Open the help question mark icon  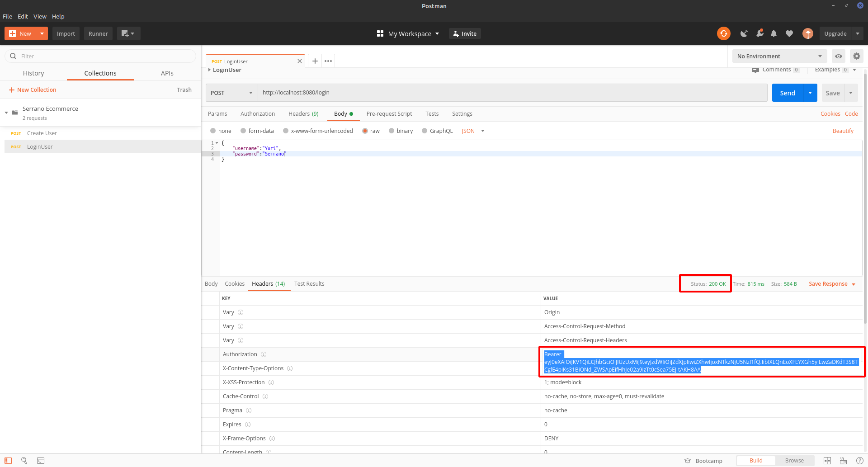(x=860, y=461)
